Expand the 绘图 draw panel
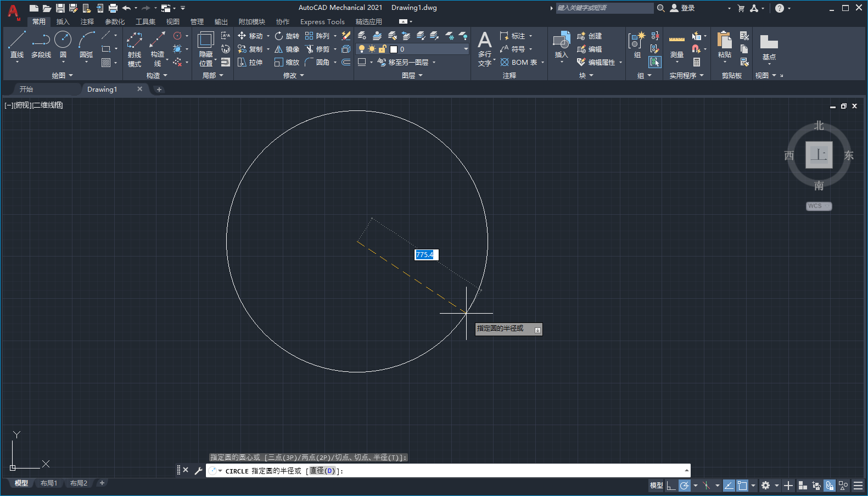Image resolution: width=868 pixels, height=496 pixels. (x=62, y=75)
